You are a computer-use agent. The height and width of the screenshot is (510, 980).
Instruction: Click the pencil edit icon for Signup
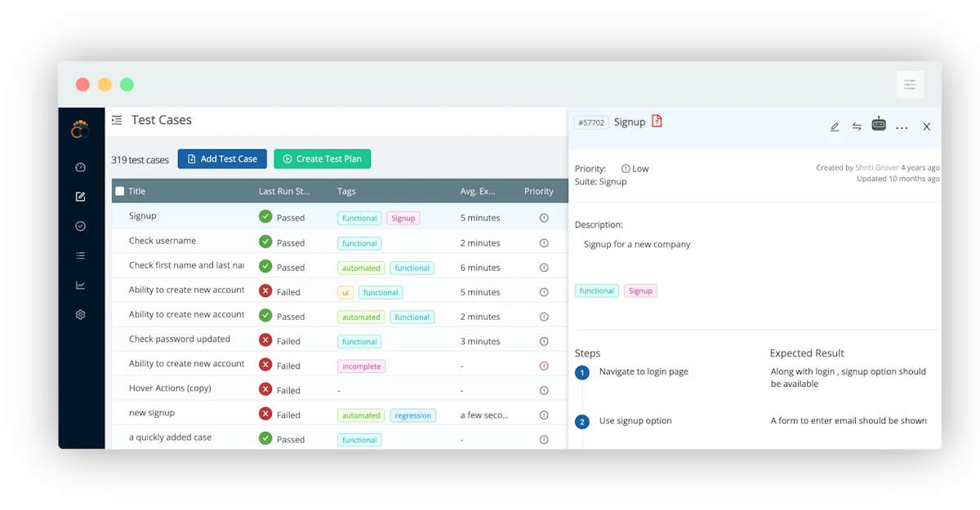coord(835,127)
